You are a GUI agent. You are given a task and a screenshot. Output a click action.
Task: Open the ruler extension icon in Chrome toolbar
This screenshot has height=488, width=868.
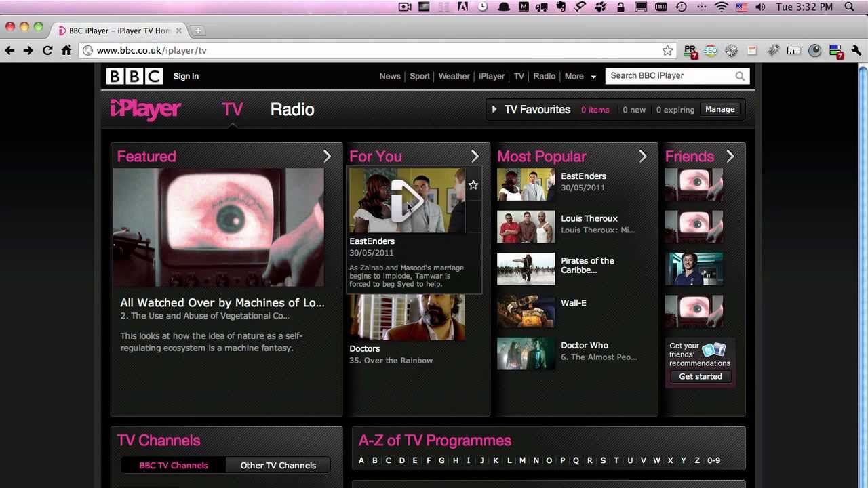794,50
